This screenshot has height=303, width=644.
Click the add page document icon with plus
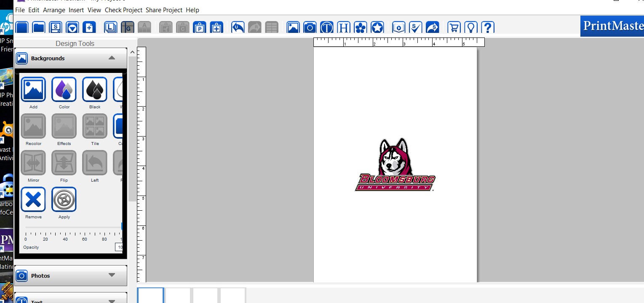(89, 27)
